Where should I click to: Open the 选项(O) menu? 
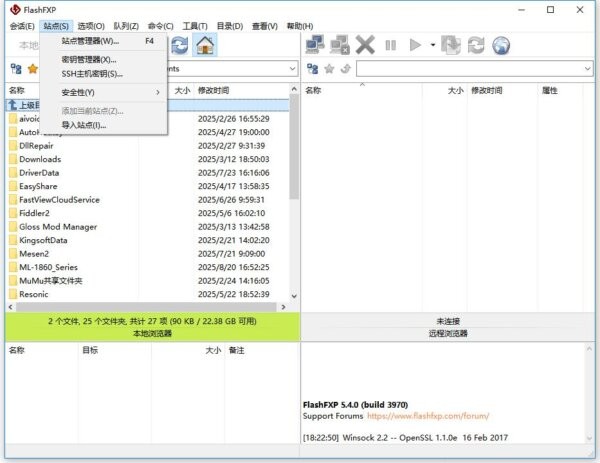point(91,26)
